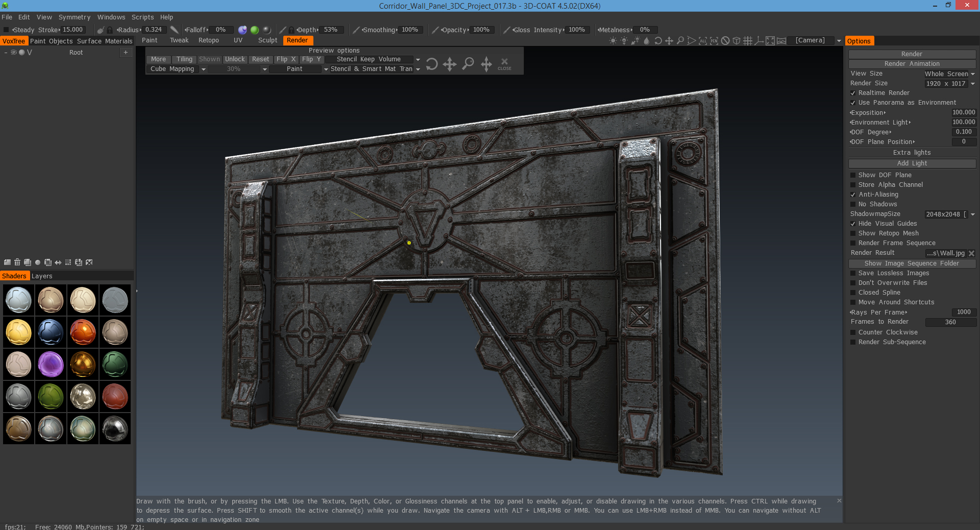The height and width of the screenshot is (530, 980).
Task: Toggle Hide Visual Guides checkbox
Action: point(853,224)
